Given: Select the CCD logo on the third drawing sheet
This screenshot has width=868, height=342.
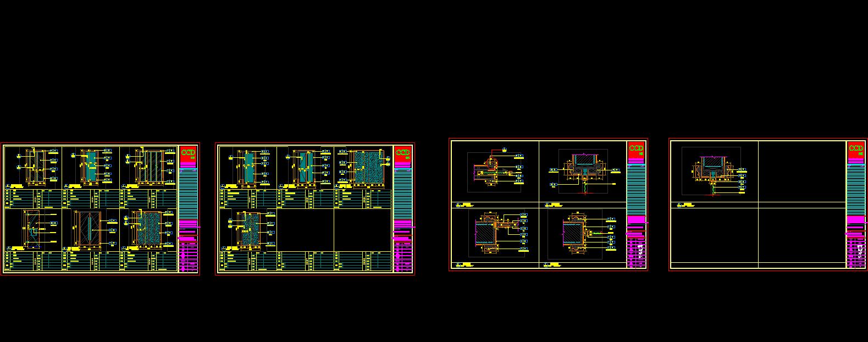Looking at the screenshot, I should click(636, 150).
